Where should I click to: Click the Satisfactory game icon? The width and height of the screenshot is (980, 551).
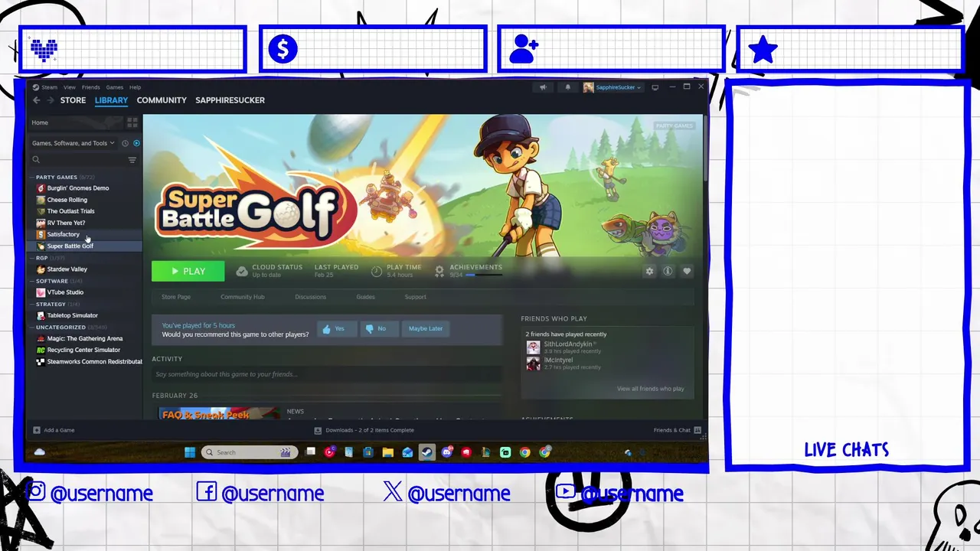point(41,234)
